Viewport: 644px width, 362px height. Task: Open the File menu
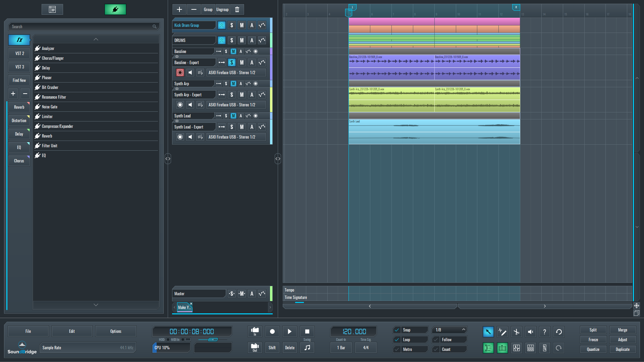coord(28,331)
